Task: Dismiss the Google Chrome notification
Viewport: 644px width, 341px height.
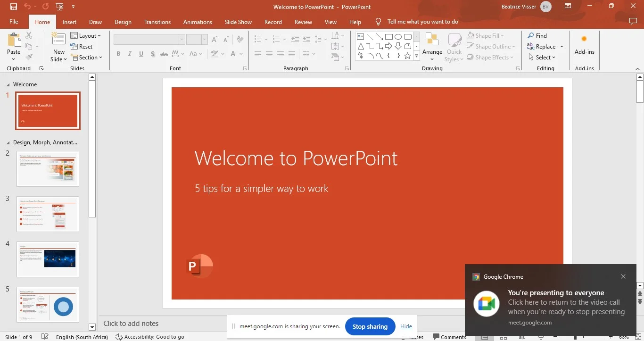Action: 623,276
